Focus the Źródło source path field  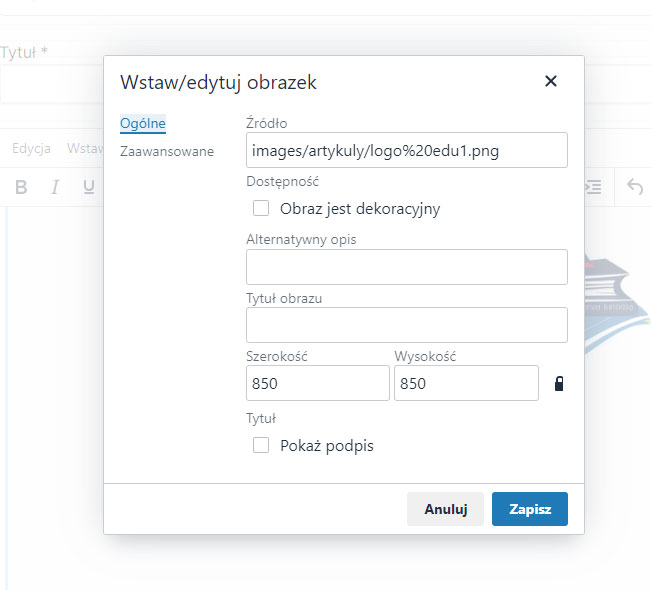[x=407, y=150]
